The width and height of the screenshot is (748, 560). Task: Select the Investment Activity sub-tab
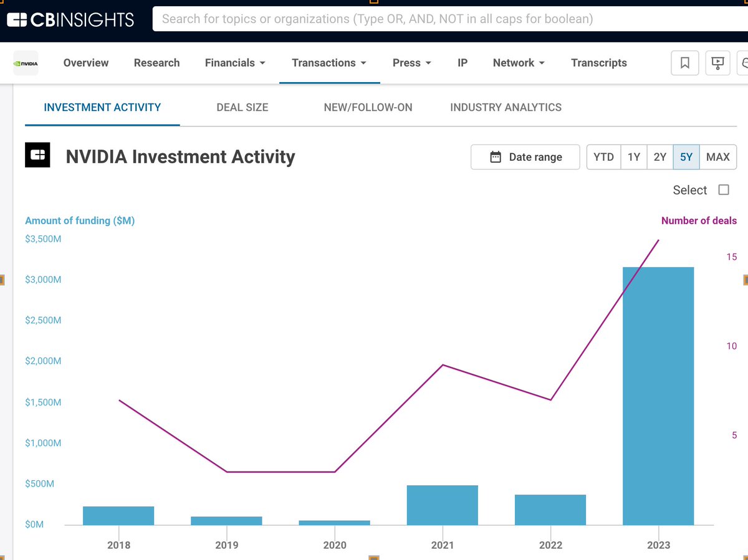pyautogui.click(x=102, y=107)
